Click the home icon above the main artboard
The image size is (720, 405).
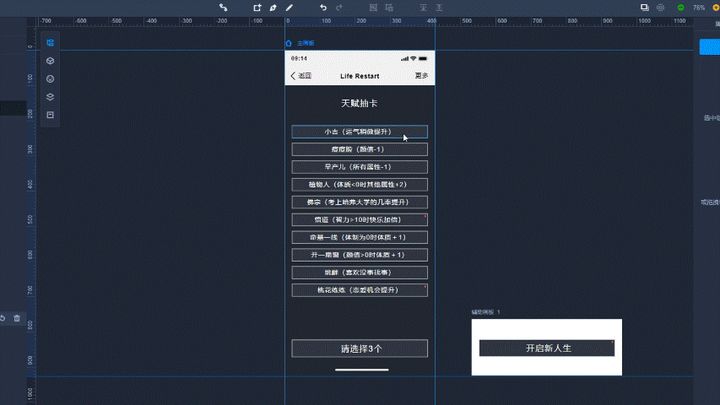[x=288, y=43]
